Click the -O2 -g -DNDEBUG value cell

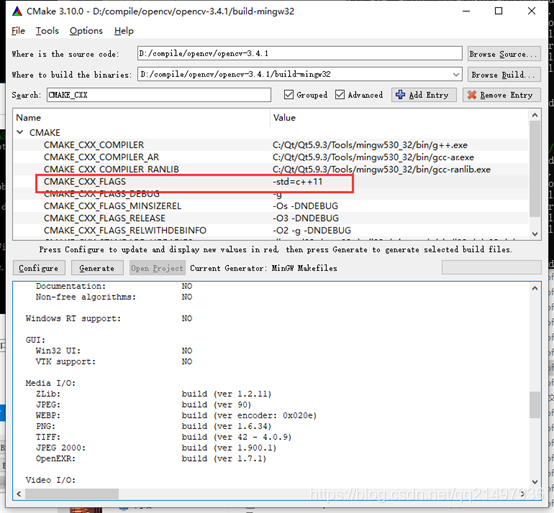click(312, 230)
